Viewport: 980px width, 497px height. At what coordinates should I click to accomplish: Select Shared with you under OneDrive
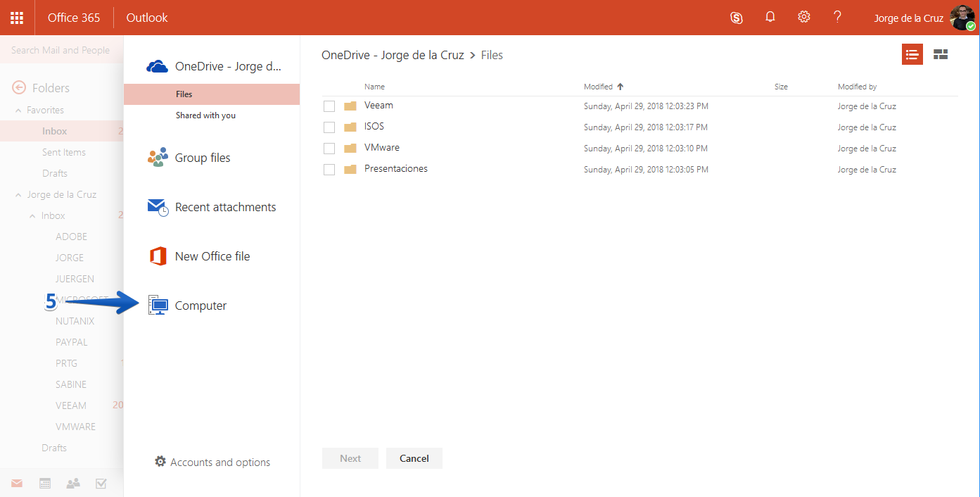(205, 115)
